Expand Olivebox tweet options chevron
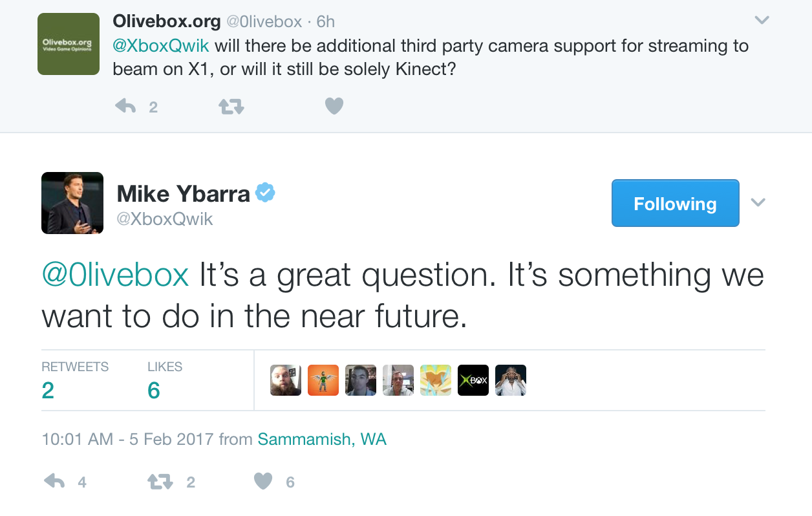 pos(762,21)
